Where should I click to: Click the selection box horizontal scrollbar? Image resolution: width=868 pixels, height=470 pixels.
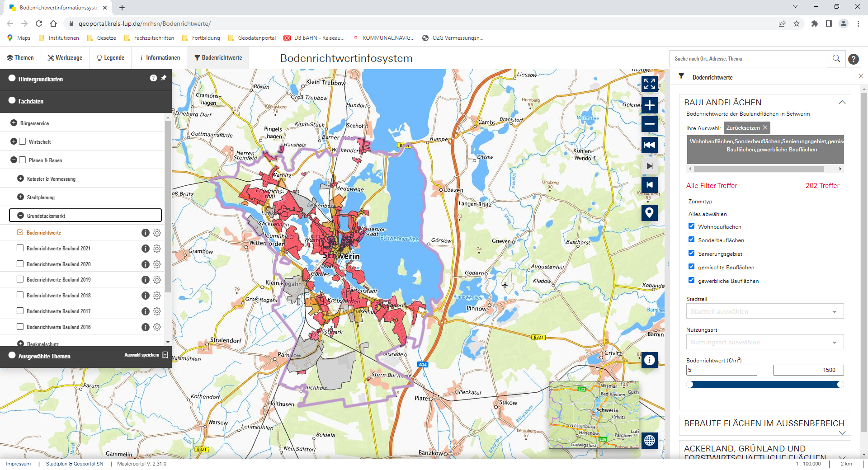pos(759,169)
